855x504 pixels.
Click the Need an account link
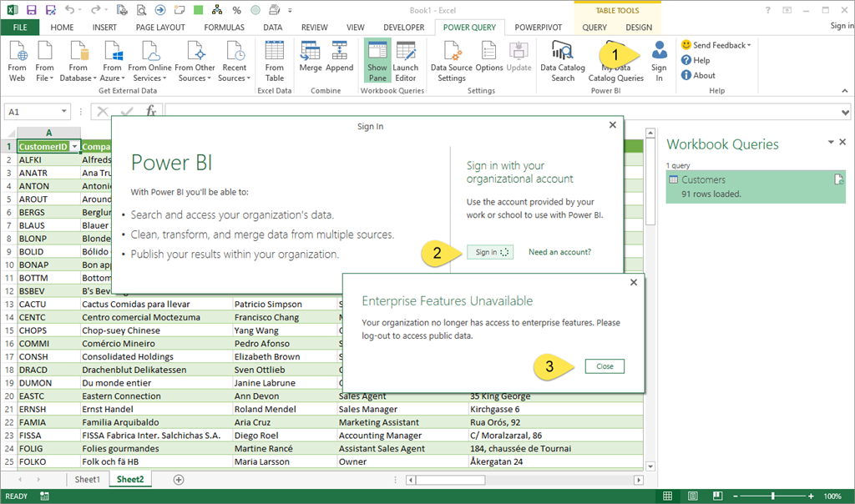coord(559,252)
